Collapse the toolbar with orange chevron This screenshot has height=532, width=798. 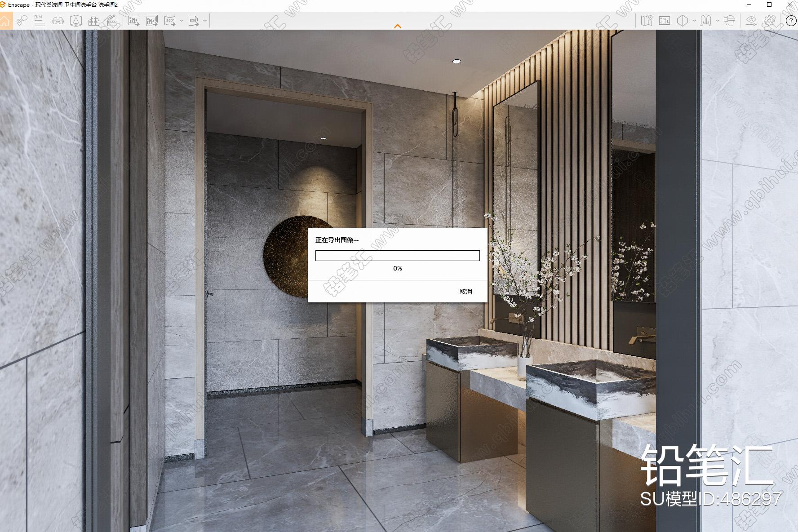398,26
